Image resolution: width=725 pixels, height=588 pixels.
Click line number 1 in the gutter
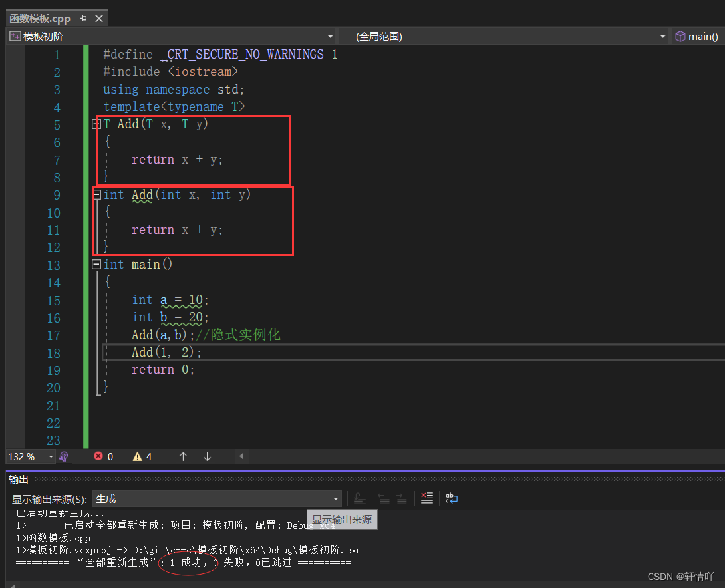pyautogui.click(x=57, y=55)
